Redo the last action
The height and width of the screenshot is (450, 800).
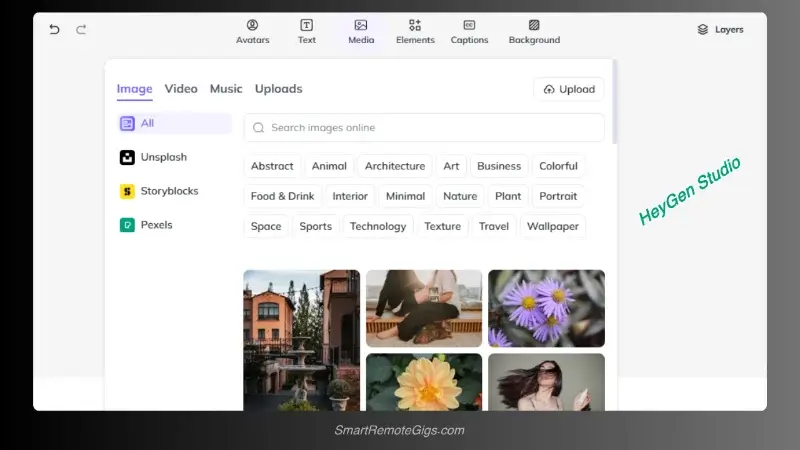(81, 30)
